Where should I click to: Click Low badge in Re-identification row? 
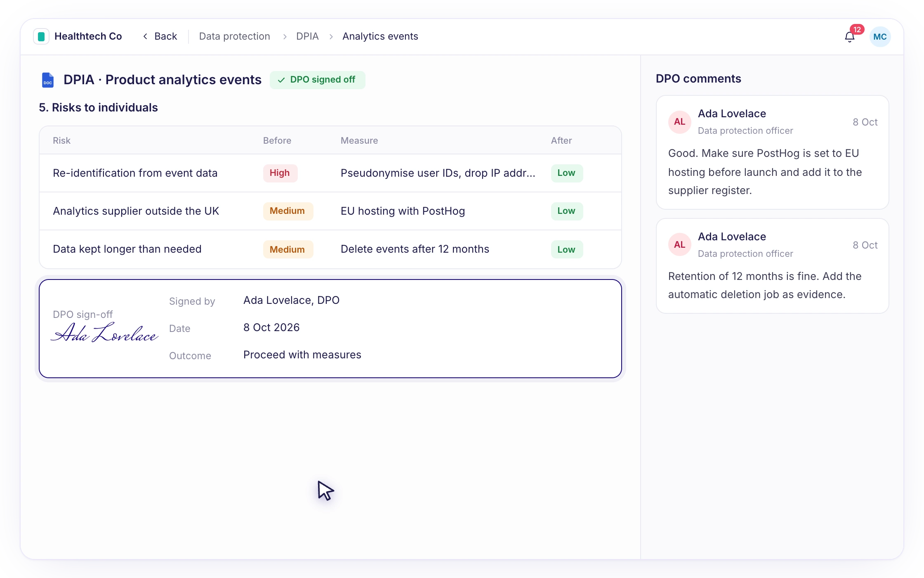(x=566, y=173)
